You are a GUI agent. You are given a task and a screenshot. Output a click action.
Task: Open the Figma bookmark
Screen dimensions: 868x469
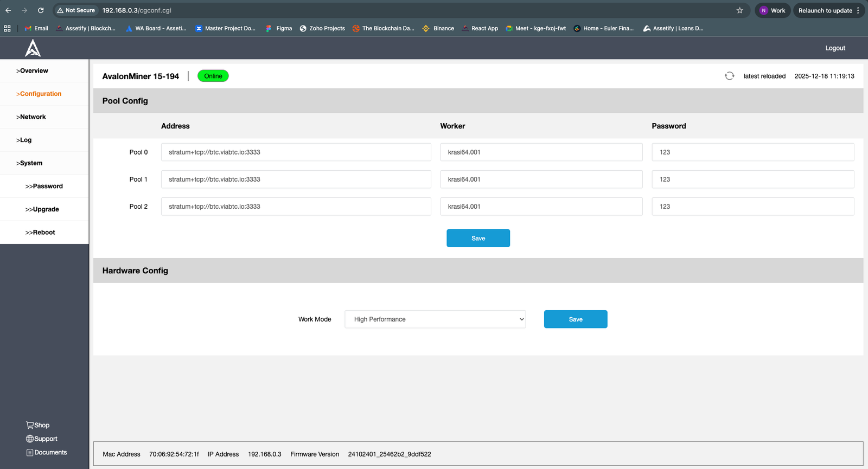coord(279,28)
